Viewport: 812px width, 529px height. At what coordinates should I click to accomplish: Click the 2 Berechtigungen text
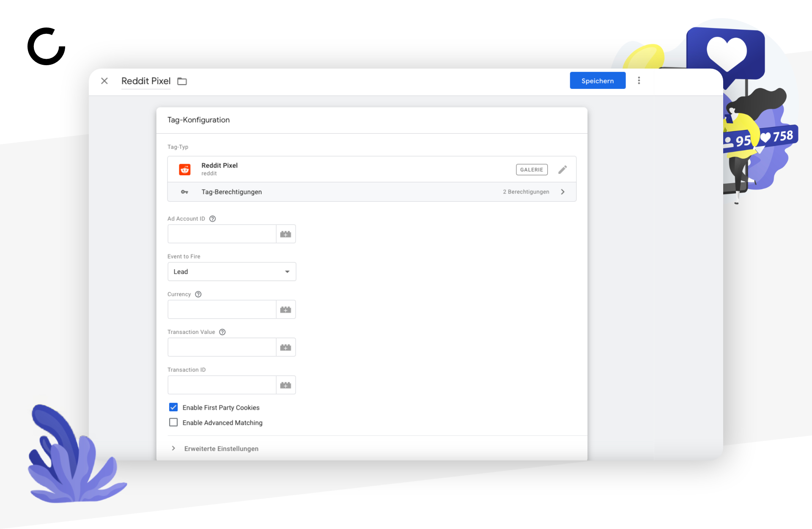(x=526, y=192)
